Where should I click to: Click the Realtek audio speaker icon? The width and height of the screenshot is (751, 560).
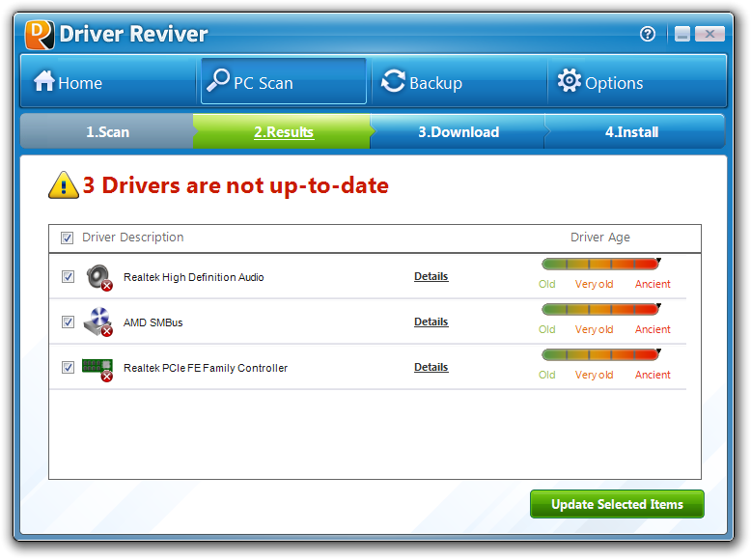(x=99, y=277)
